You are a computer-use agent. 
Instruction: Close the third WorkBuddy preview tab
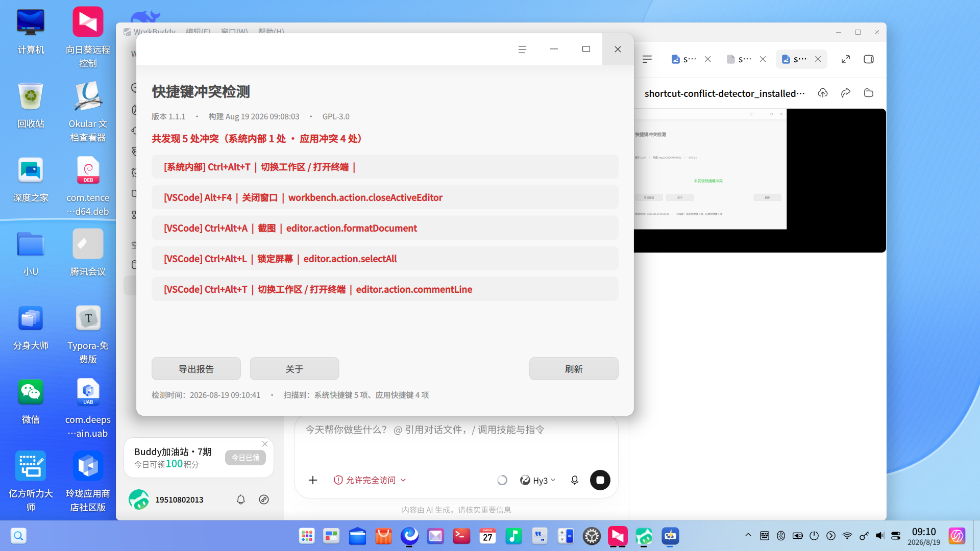tap(818, 59)
